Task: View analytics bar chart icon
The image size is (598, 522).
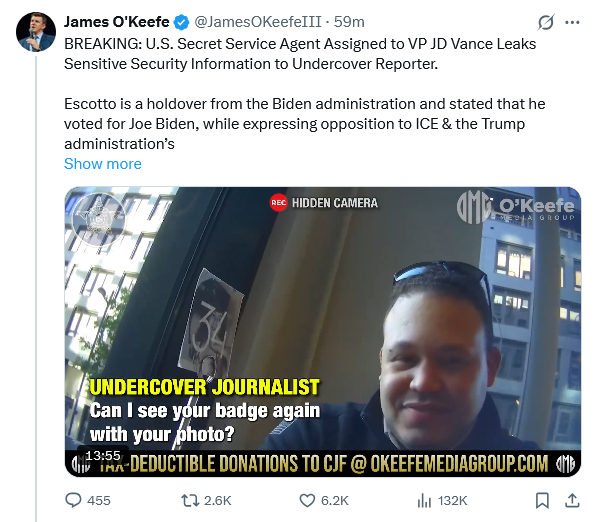Action: pyautogui.click(x=424, y=500)
